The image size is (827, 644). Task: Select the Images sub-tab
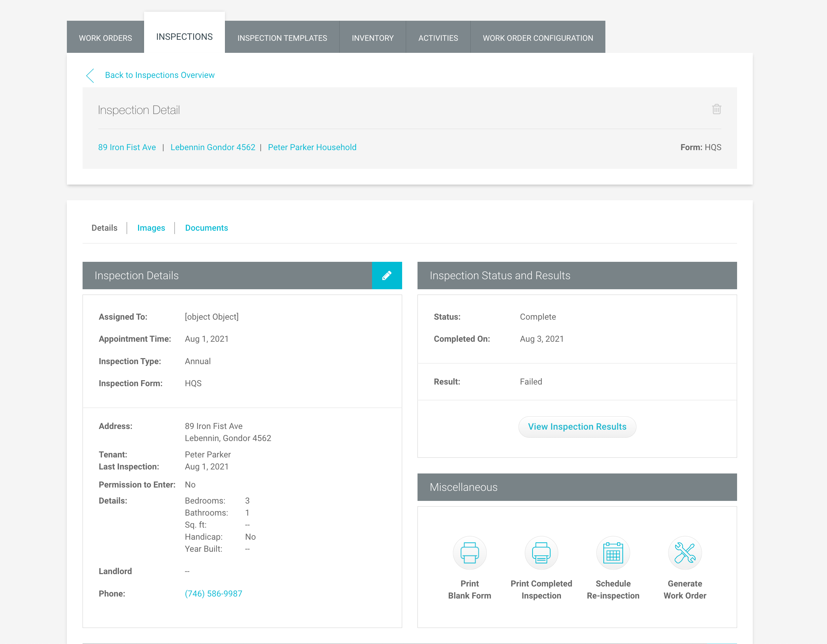coord(151,228)
